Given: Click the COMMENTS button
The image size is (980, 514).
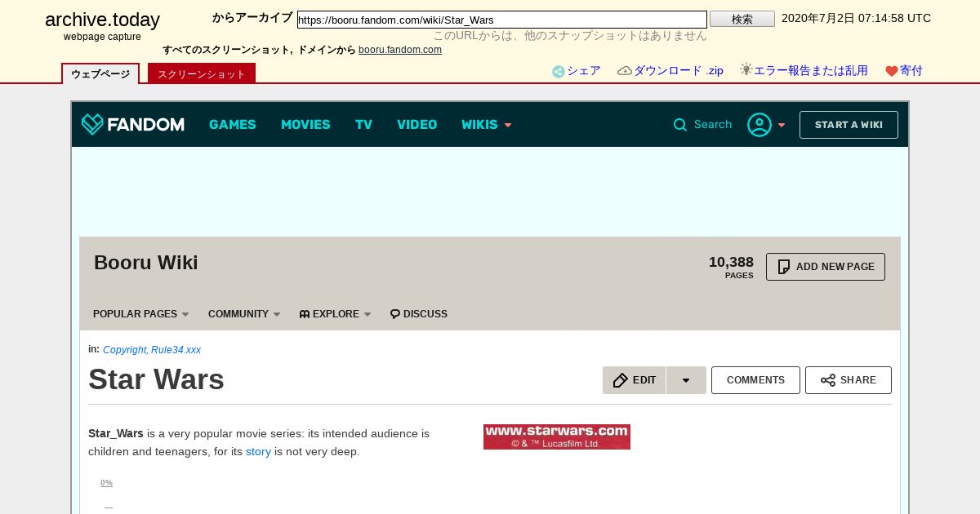Looking at the screenshot, I should (x=755, y=380).
